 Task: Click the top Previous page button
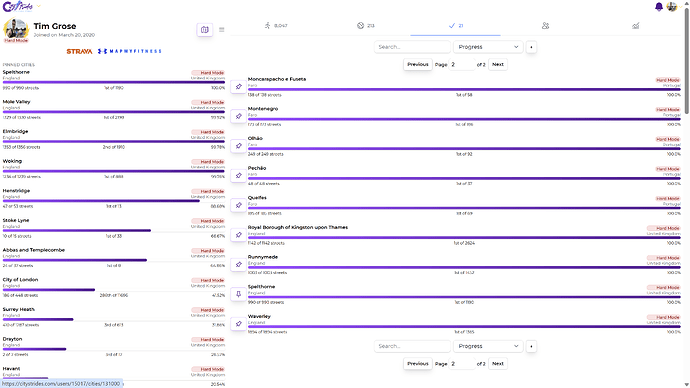(x=418, y=64)
